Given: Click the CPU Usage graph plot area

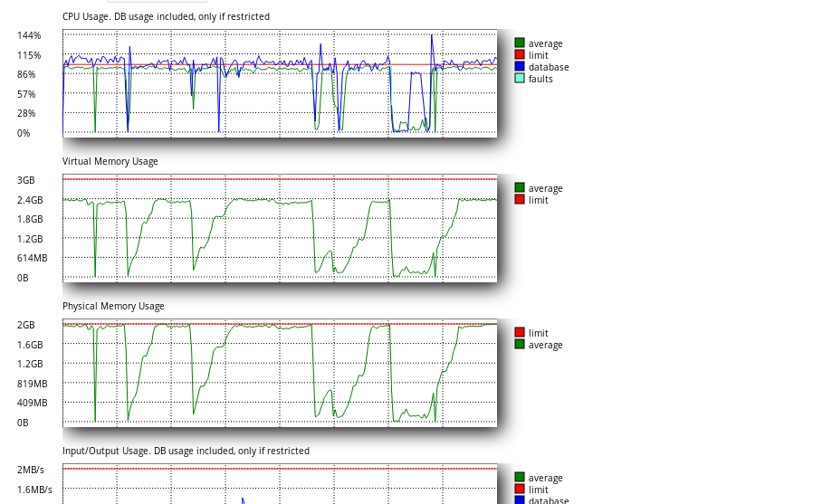Looking at the screenshot, I should pos(280,83).
